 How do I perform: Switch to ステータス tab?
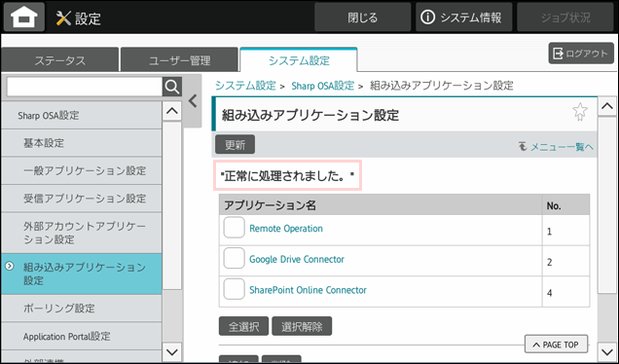point(60,60)
